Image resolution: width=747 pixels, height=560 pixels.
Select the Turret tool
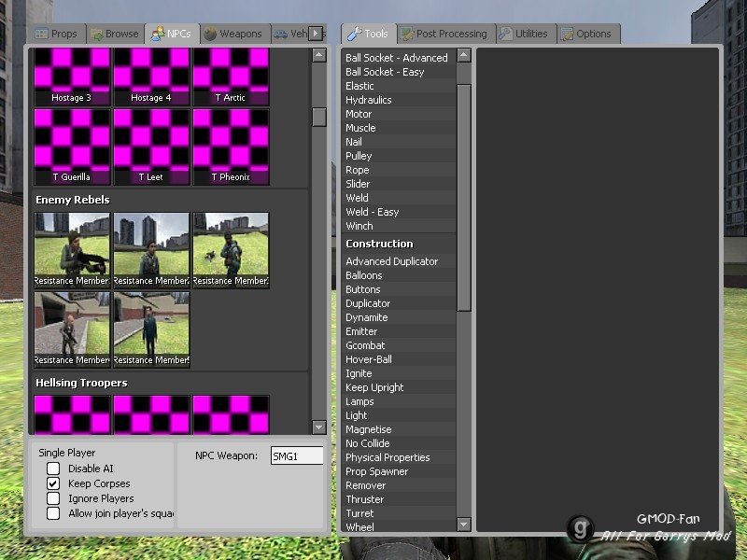pos(399,513)
